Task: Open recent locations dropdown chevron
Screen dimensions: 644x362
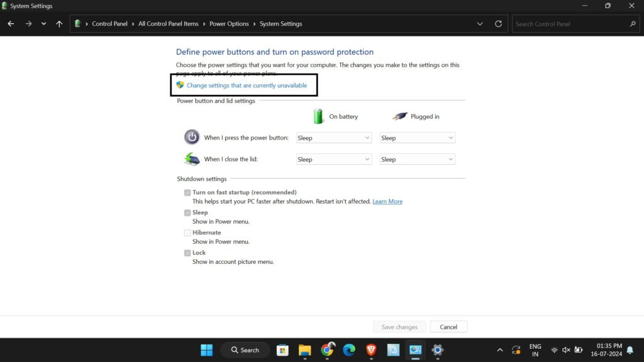Action: [43, 24]
